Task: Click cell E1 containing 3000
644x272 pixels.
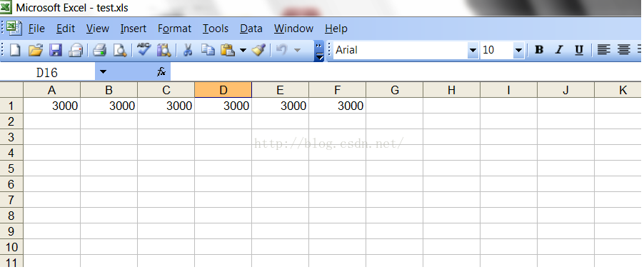Action: tap(280, 106)
